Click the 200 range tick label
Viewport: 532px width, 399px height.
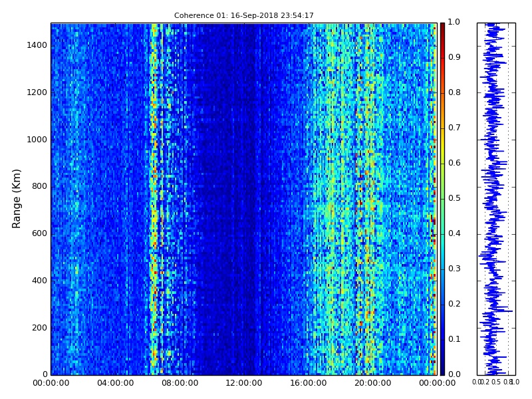tap(39, 328)
